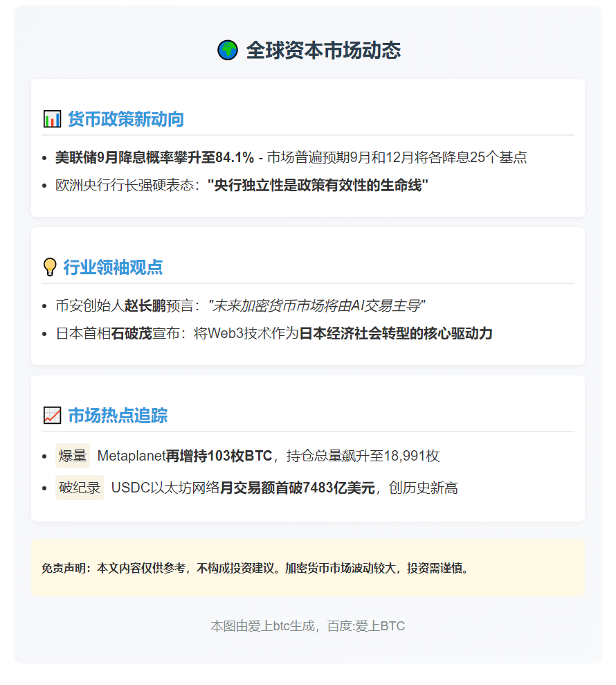
Task: Click the bullet point before 美联储9月降息概率
Action: point(44,157)
